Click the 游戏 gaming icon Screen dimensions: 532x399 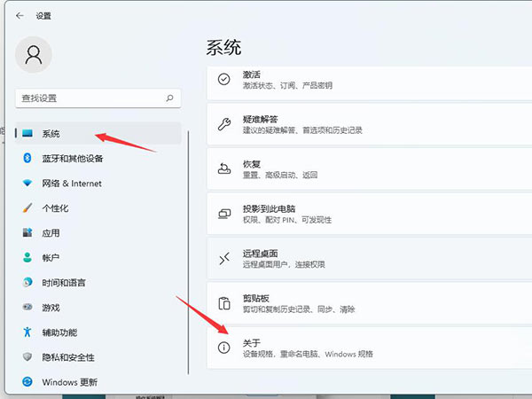[27, 308]
